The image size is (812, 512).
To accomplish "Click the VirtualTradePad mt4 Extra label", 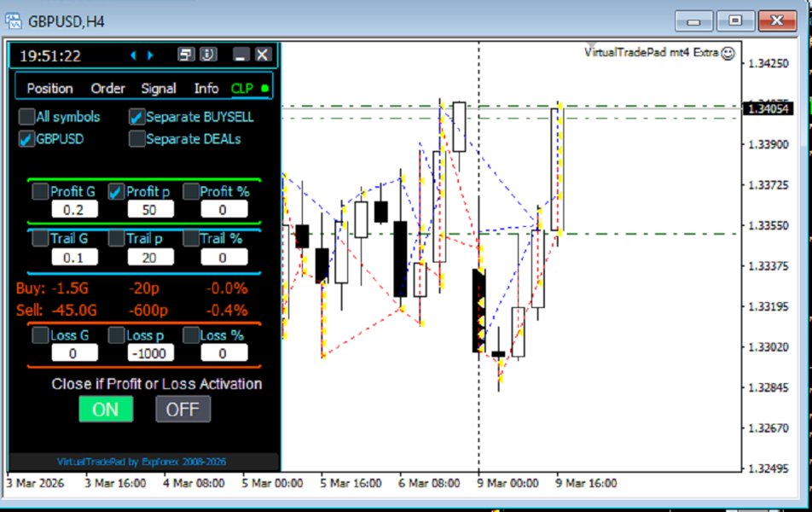I will coord(652,52).
